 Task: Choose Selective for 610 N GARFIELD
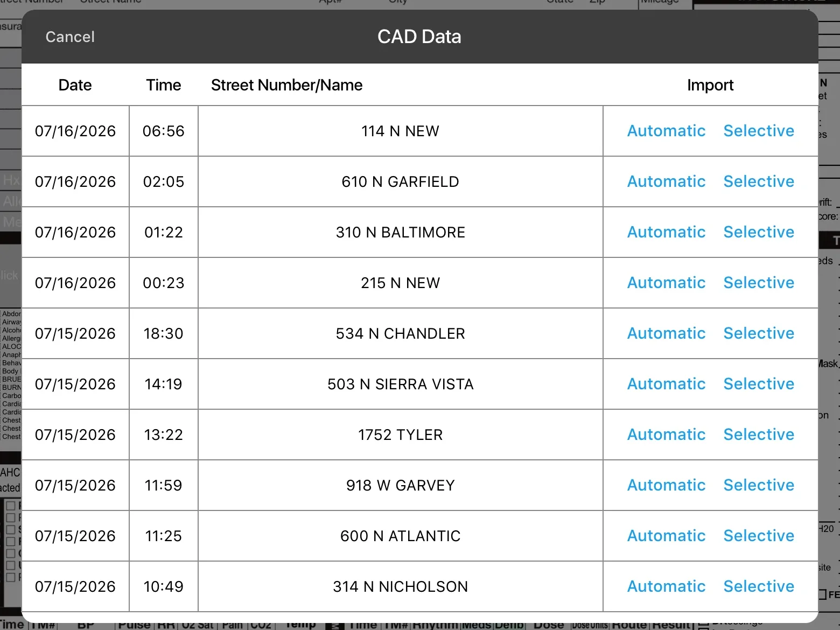(759, 181)
